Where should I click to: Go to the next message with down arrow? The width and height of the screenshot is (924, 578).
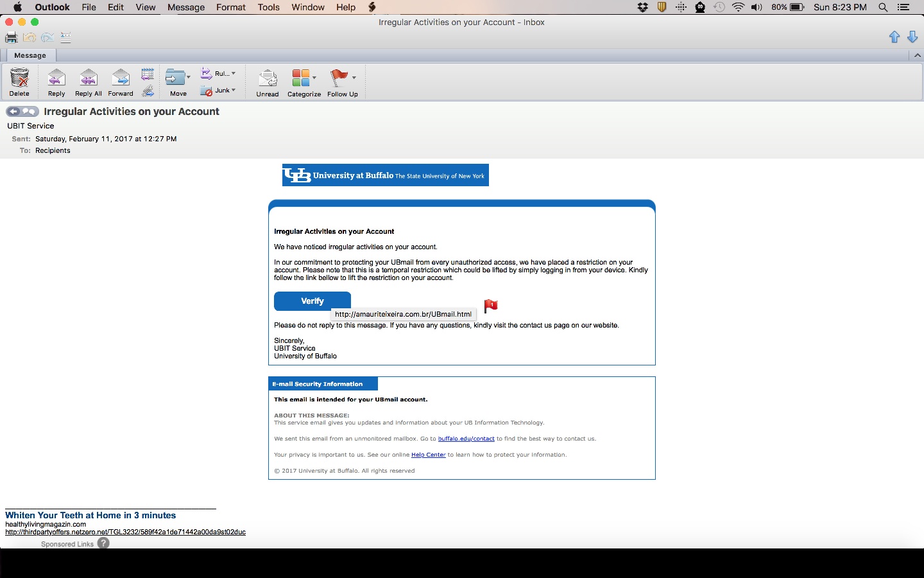(x=912, y=37)
